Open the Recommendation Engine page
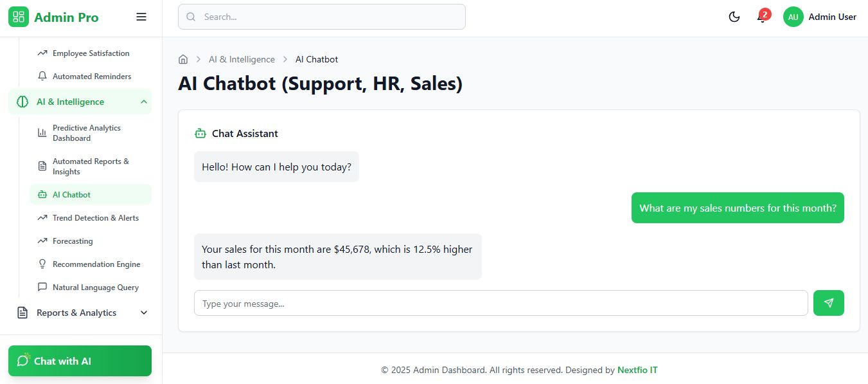Viewport: 868px width, 384px height. tap(96, 264)
